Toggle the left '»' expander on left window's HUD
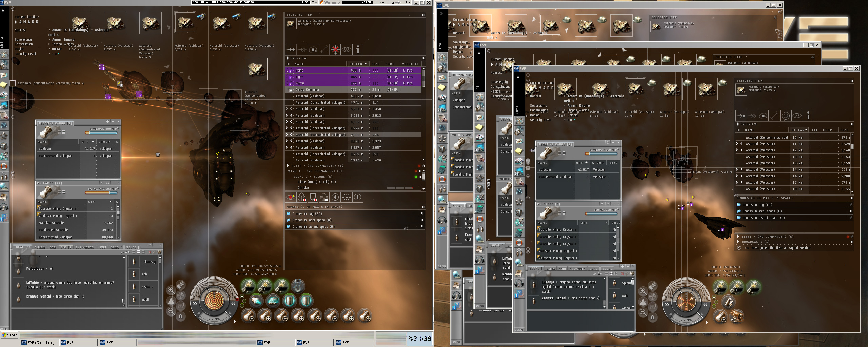 coord(195,304)
